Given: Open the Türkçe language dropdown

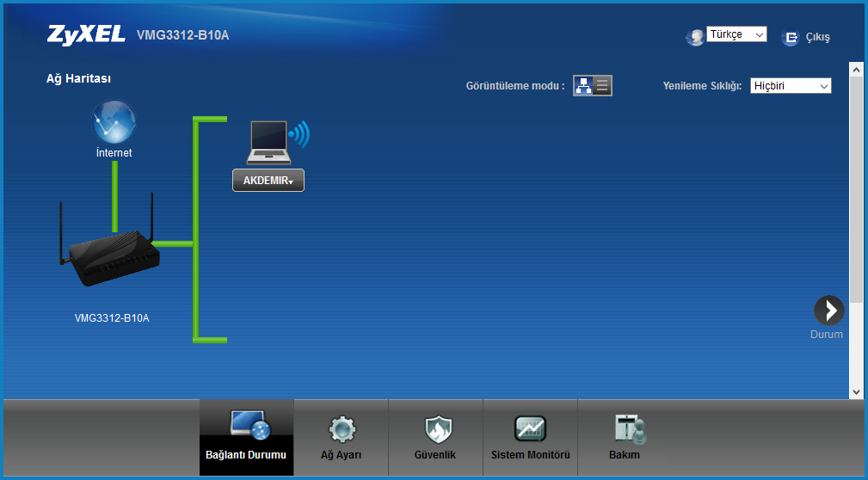Looking at the screenshot, I should [736, 34].
